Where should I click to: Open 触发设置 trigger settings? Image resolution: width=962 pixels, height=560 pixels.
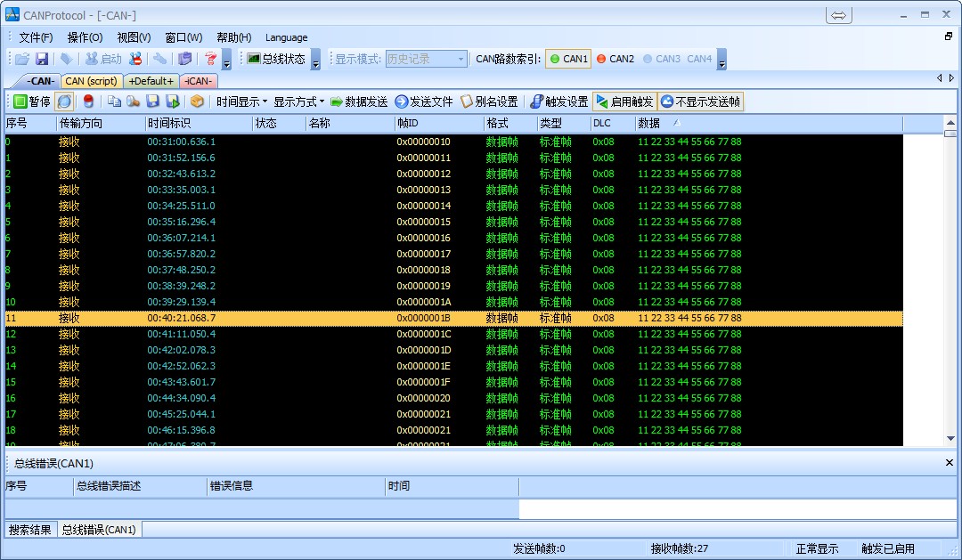[x=558, y=101]
